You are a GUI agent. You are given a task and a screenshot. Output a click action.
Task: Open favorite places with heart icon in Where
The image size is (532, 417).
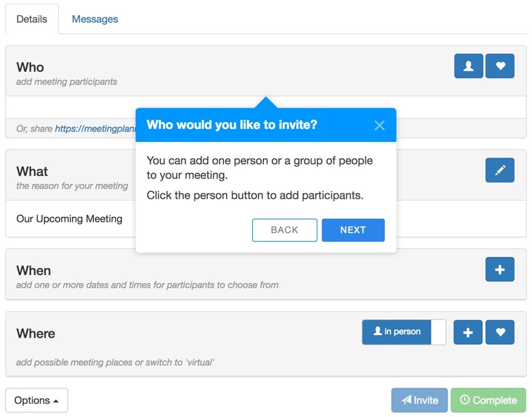point(500,332)
